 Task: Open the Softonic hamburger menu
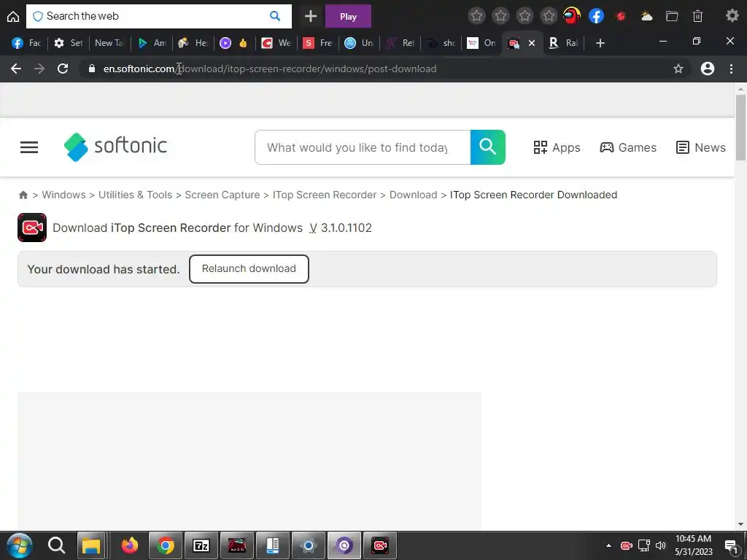coord(29,147)
